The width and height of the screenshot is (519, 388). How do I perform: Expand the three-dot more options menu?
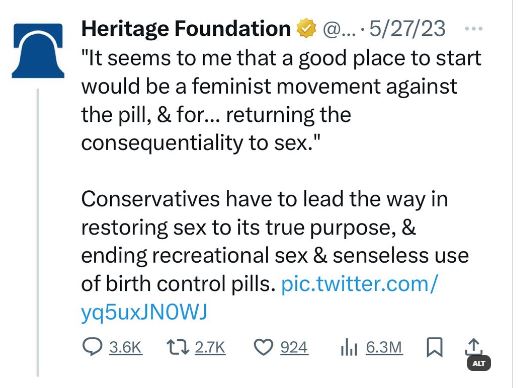[x=474, y=29]
